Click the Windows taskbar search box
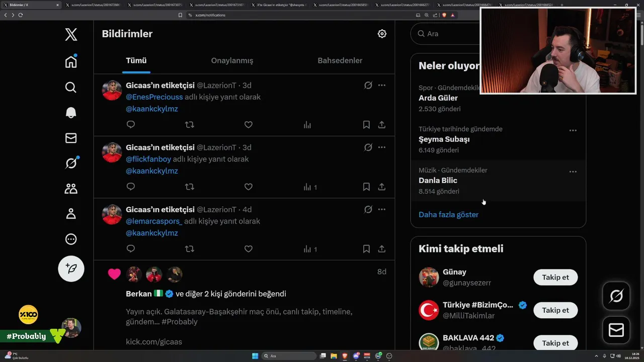 289,356
